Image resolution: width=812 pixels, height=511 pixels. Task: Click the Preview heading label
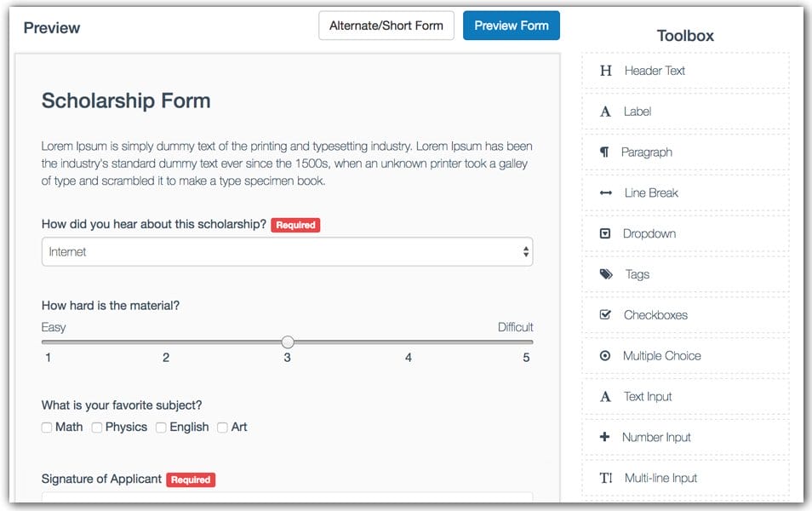tap(51, 27)
